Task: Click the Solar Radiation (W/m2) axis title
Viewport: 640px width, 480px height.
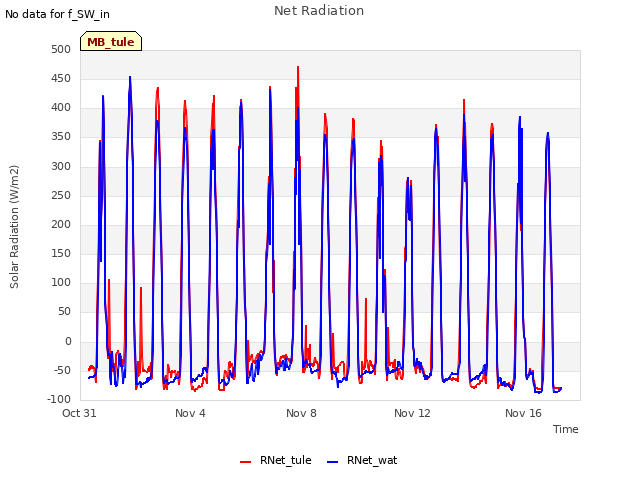Action: (14, 227)
